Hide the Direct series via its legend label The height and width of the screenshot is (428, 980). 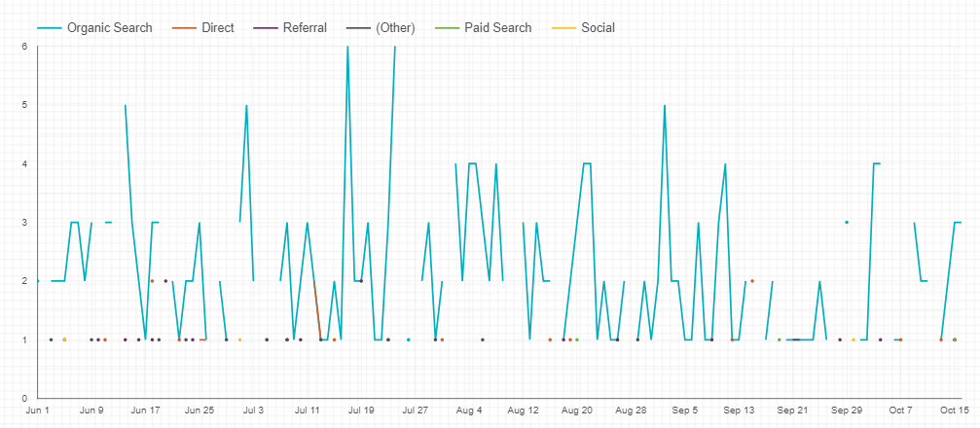coord(217,27)
